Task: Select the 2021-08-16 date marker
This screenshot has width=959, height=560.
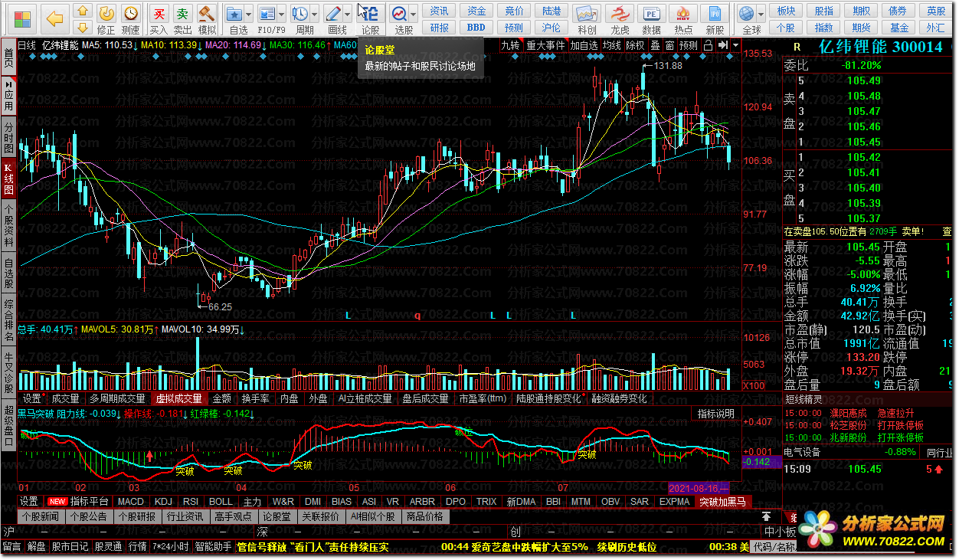Action: pyautogui.click(x=699, y=488)
